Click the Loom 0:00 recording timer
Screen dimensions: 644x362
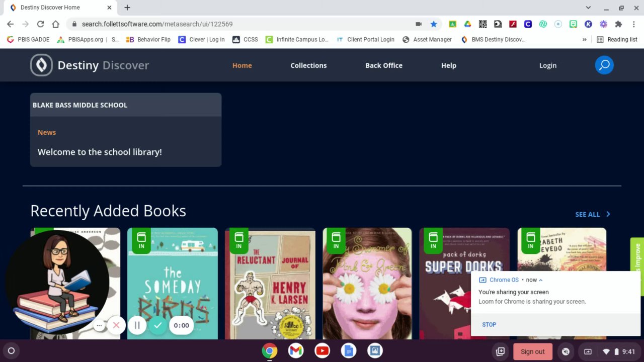tap(182, 325)
